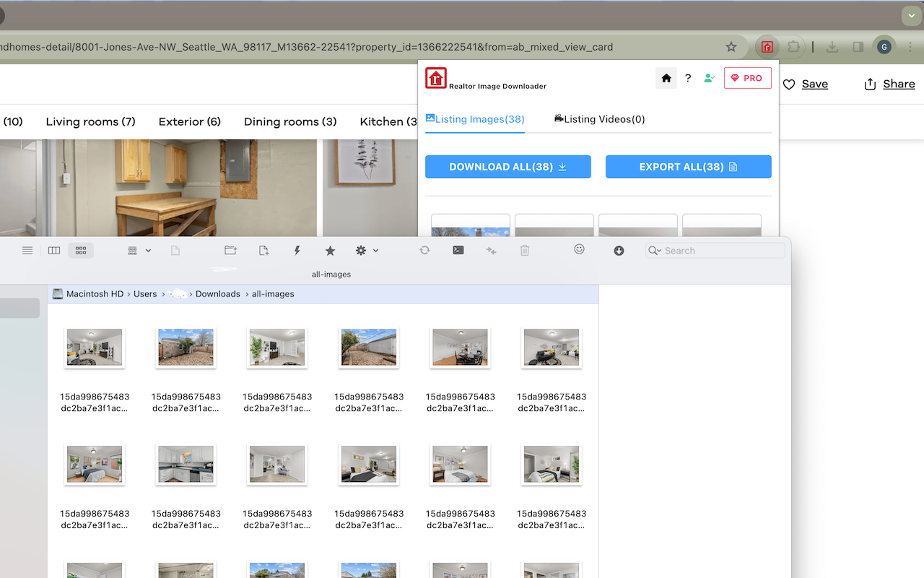Open terminal icon in file manager toolbar
The width and height of the screenshot is (924, 578).
pos(458,251)
